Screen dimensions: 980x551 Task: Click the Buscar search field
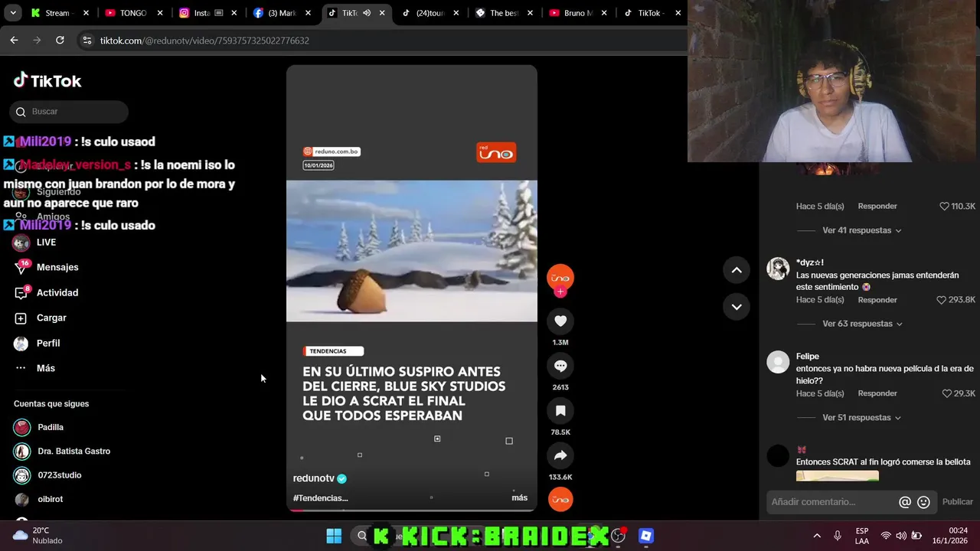pos(69,112)
